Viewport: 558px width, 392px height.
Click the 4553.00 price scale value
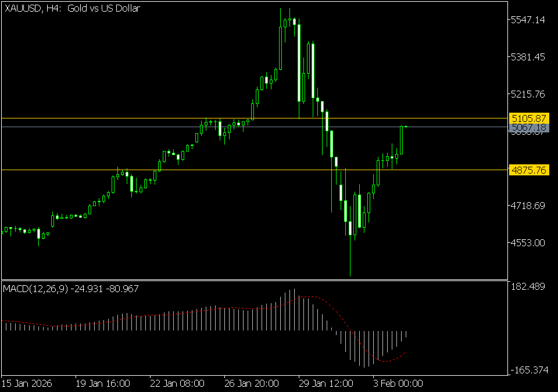click(x=527, y=243)
